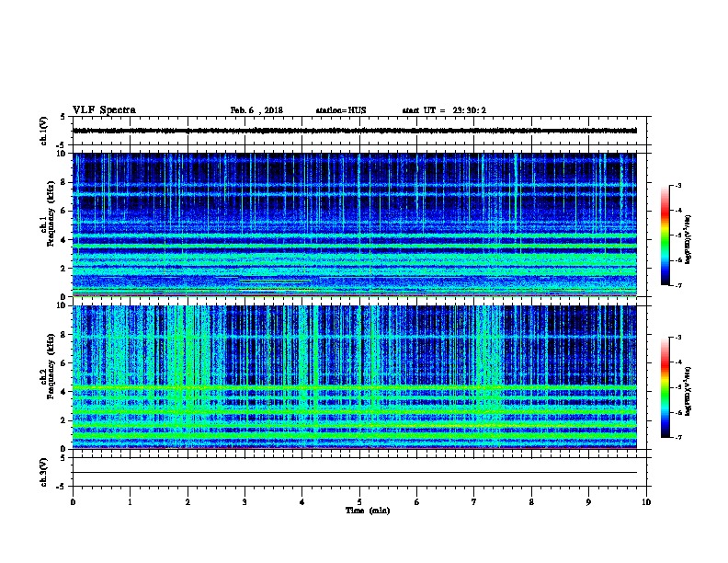The height and width of the screenshot is (563, 728).
Task: Click the ch.2 spectrogram color bar
Action: pyautogui.click(x=665, y=387)
